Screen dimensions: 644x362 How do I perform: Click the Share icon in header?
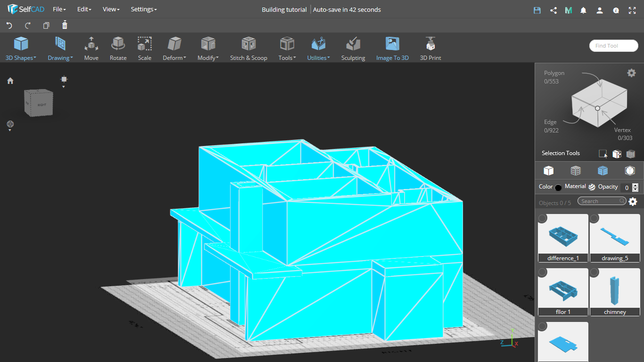(553, 10)
